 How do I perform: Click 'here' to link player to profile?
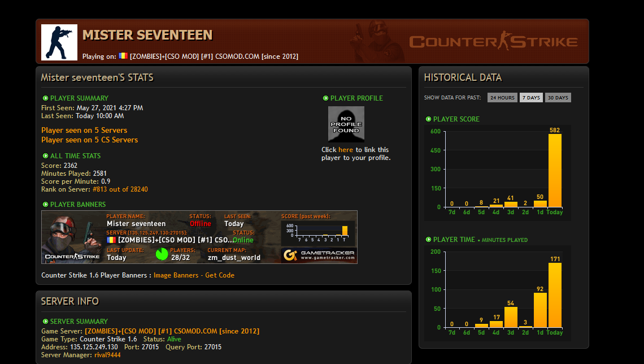346,150
